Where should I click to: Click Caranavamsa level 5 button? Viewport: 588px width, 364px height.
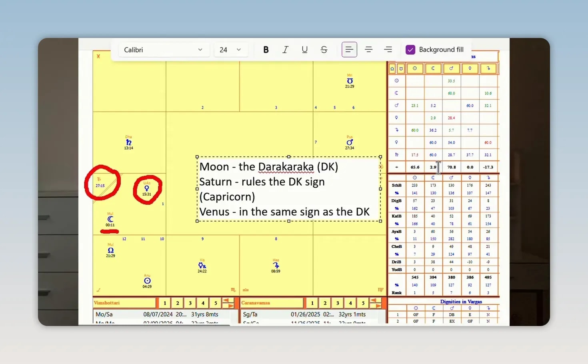click(x=363, y=303)
